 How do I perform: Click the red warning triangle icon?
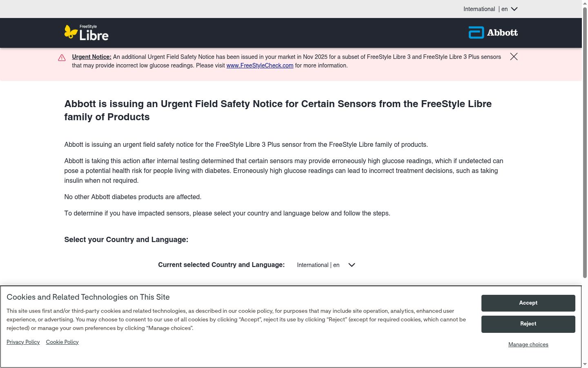coord(62,58)
